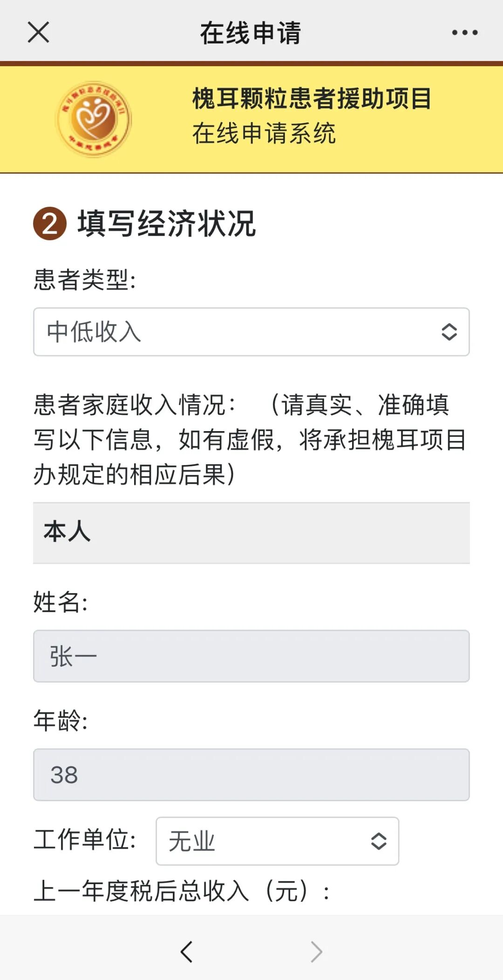Image resolution: width=503 pixels, height=980 pixels.
Task: Tap the 填写经济状况 step heading
Action: coord(166,223)
